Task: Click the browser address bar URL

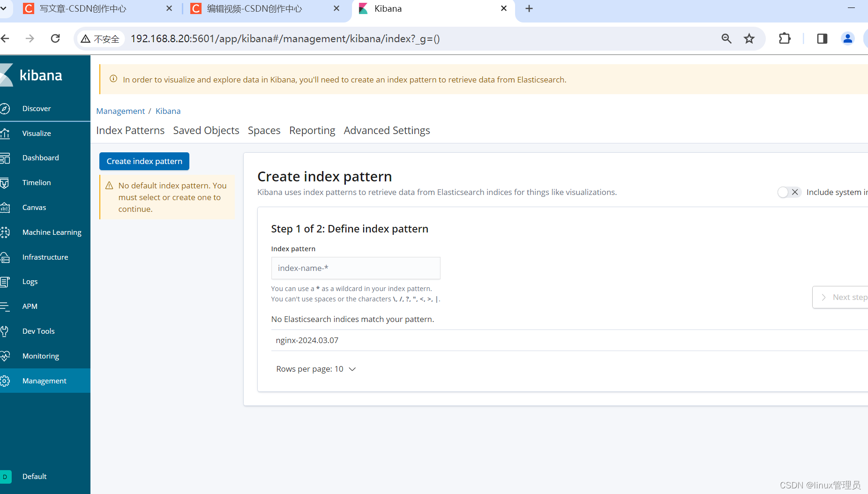Action: click(285, 38)
